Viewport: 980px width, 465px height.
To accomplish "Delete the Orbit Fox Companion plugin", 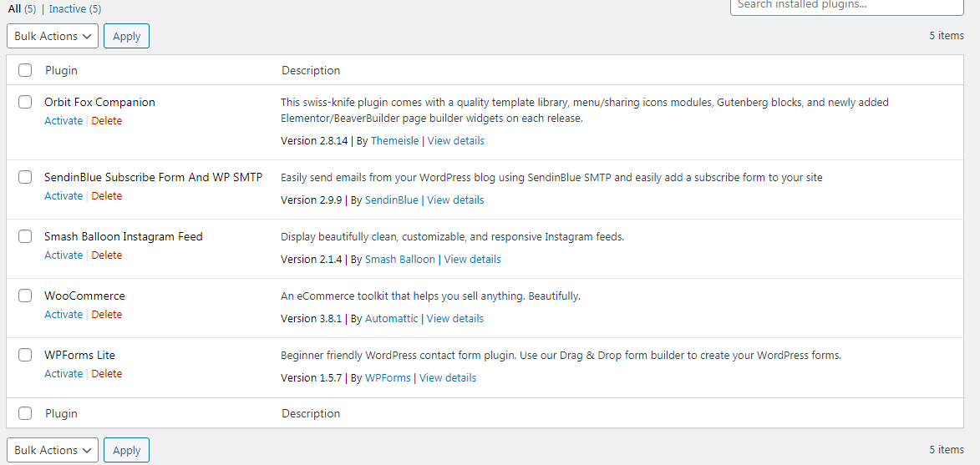I will point(107,121).
